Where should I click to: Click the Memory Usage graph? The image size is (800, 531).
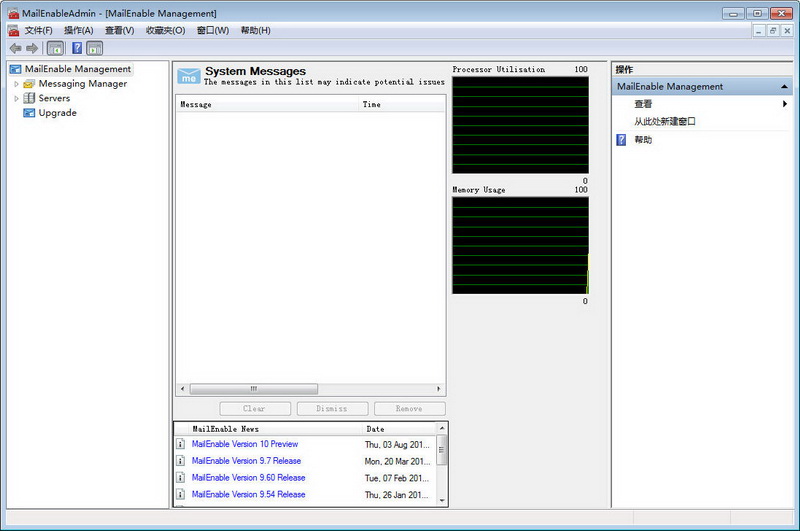pyautogui.click(x=520, y=245)
